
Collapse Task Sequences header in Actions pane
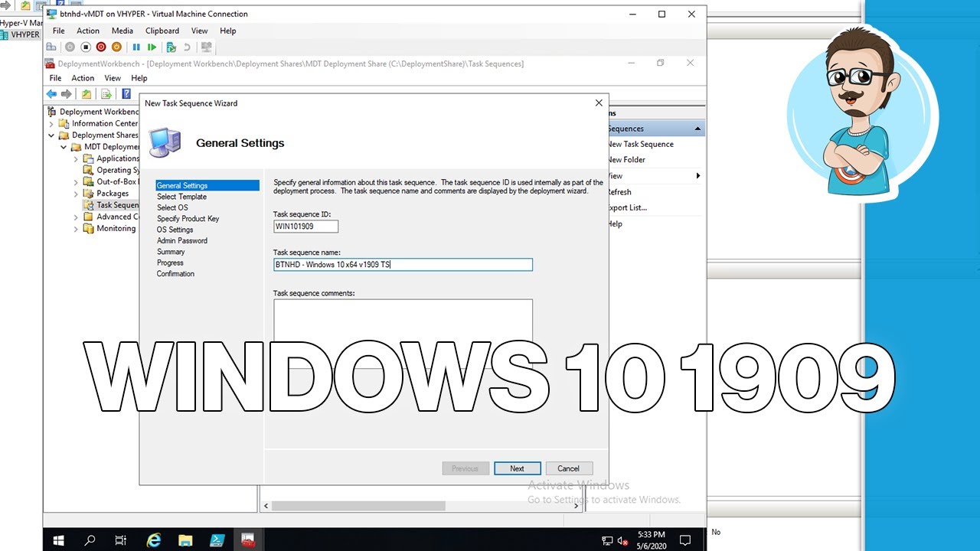coord(697,129)
